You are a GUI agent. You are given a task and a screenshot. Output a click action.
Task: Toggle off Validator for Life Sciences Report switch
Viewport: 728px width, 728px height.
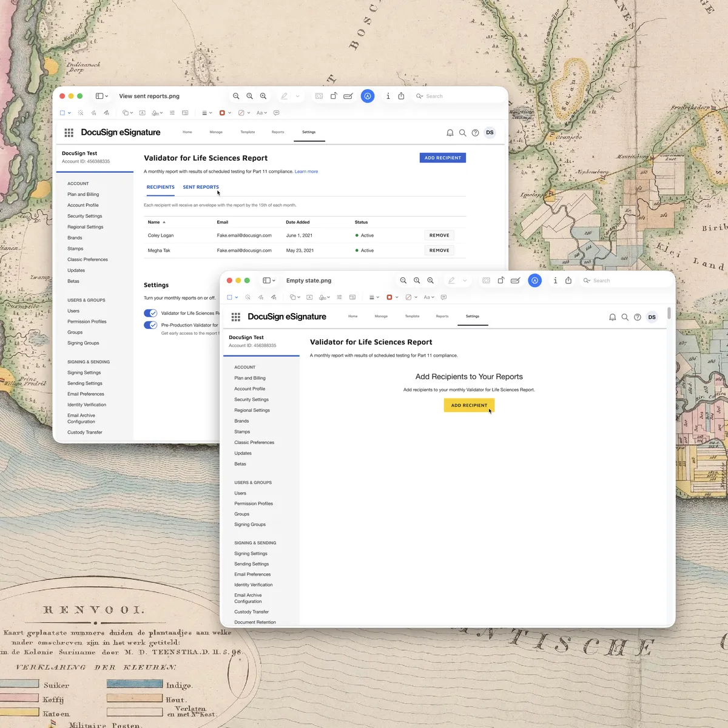point(150,313)
